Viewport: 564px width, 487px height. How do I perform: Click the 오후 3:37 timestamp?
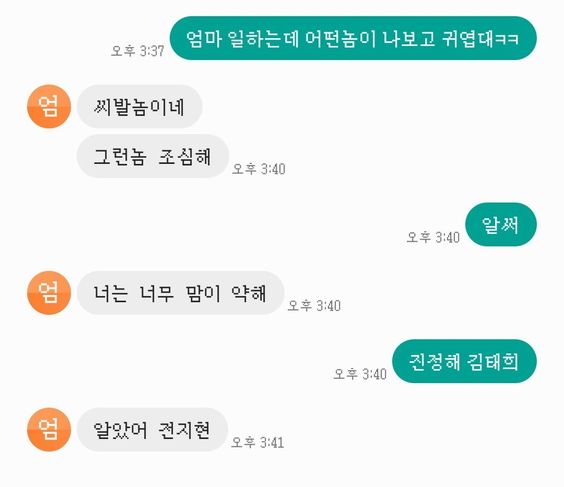pos(138,51)
